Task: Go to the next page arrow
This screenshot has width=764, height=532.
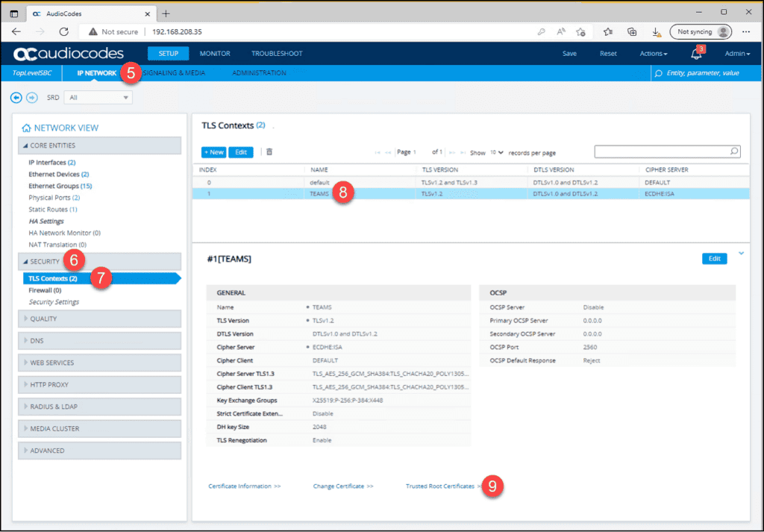Action: coord(452,152)
